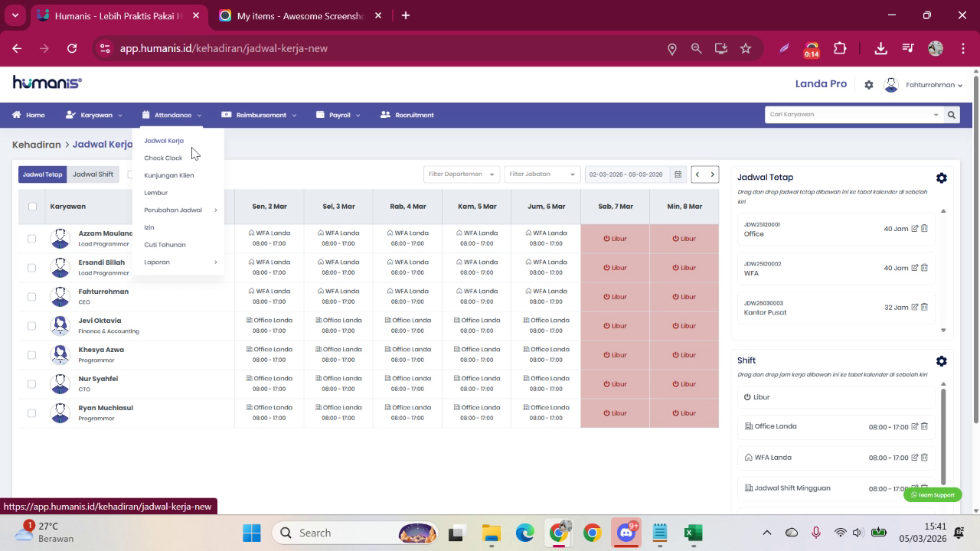Go to next week arrow
The image size is (980, 551).
click(x=712, y=174)
